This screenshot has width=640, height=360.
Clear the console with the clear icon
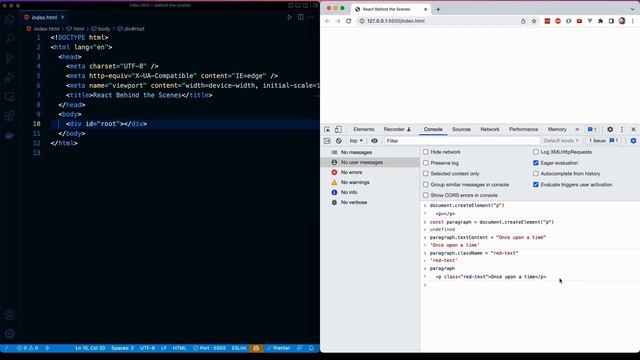click(339, 141)
